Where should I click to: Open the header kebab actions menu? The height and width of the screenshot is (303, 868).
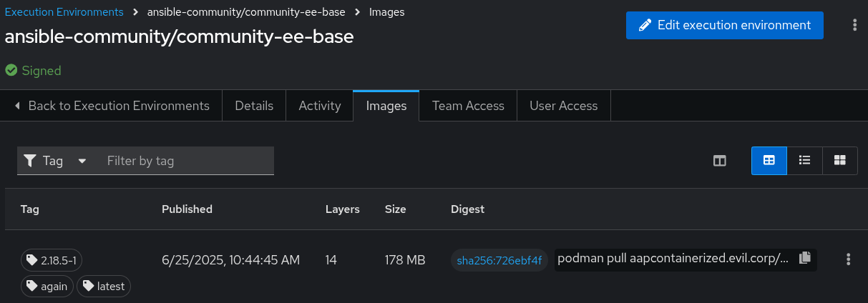(854, 25)
